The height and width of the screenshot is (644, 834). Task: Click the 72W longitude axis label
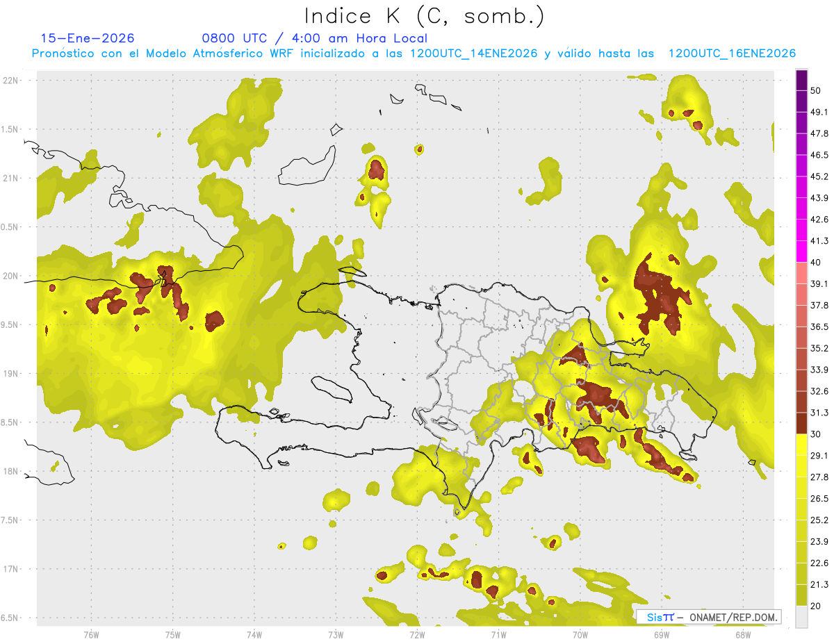click(417, 634)
